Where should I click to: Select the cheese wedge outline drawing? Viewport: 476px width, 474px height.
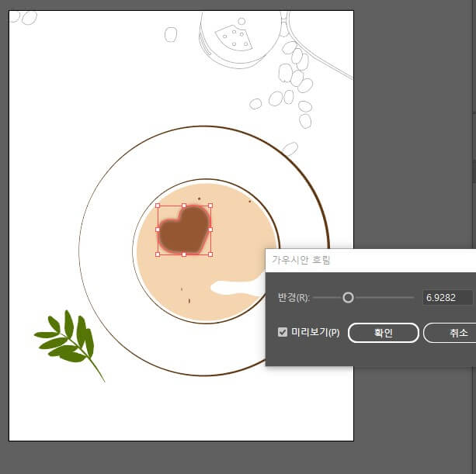[234, 38]
